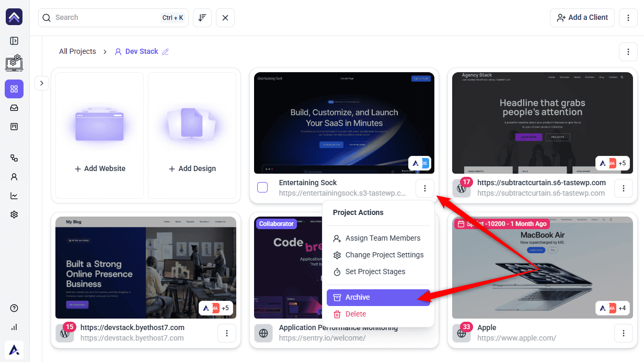Open Entertaining Sock three-dot project menu
Viewport: 644px width, 362px height.
[425, 188]
